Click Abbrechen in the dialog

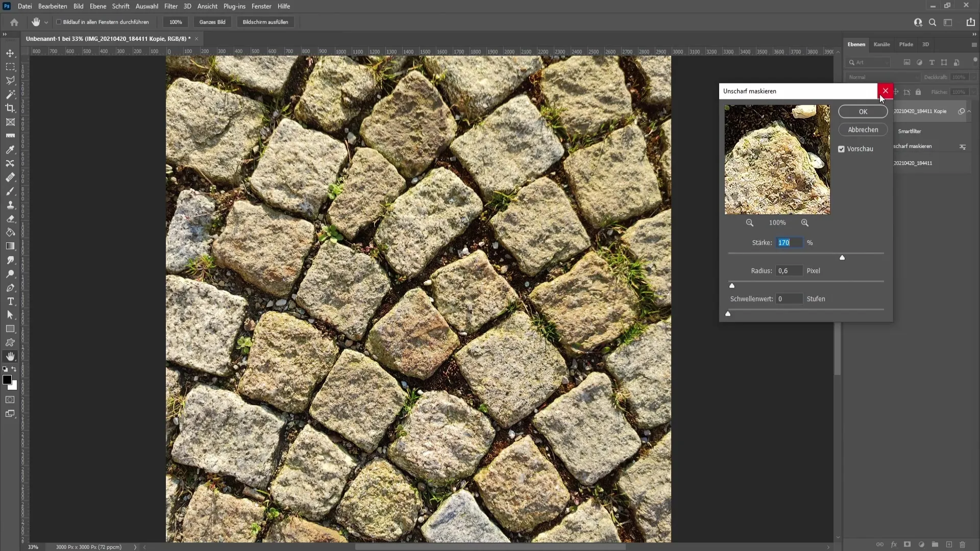863,130
